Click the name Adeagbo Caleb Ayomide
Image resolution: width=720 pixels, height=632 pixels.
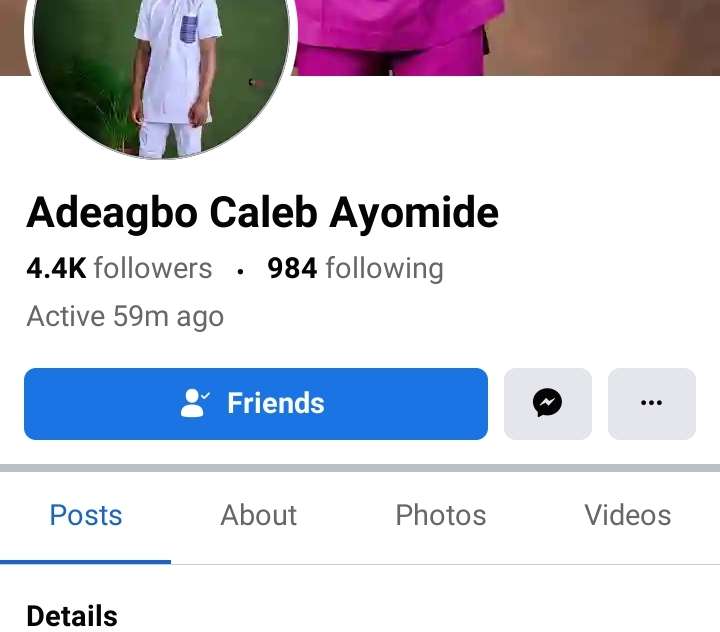263,213
